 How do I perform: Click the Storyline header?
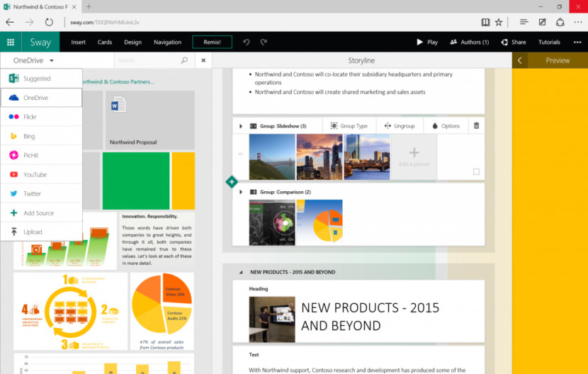361,60
